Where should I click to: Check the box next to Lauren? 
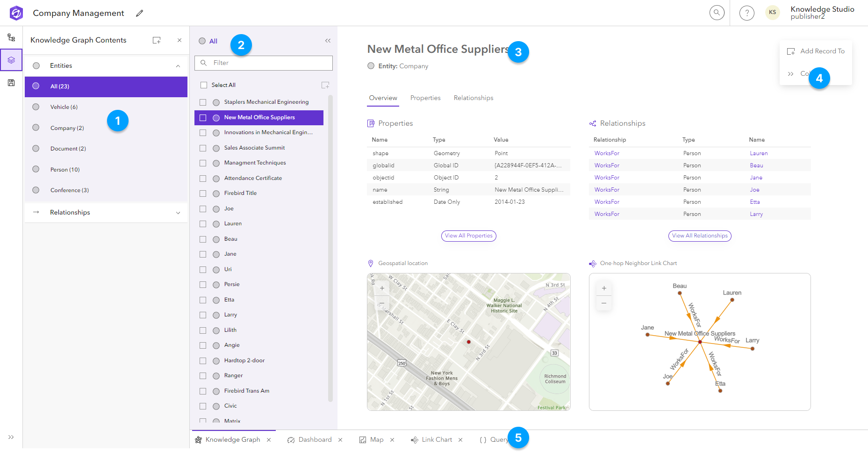coord(203,224)
